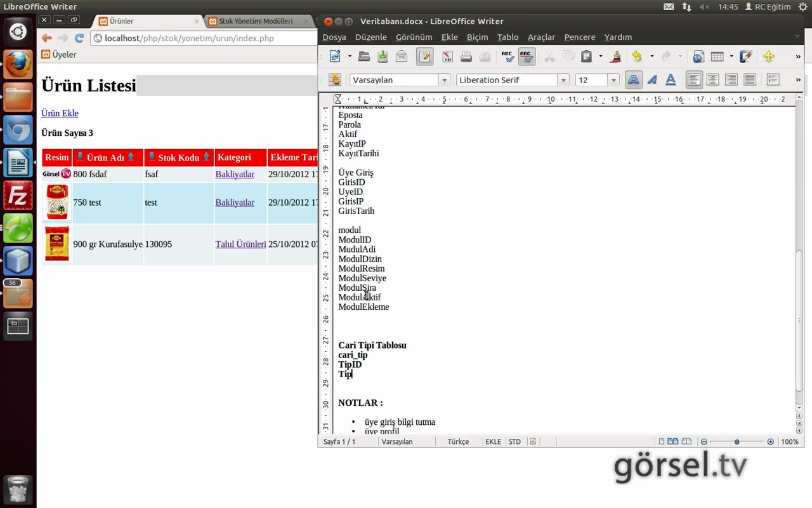Click the Numbering/Bullets list icon
This screenshot has width=812, height=508.
click(x=773, y=79)
